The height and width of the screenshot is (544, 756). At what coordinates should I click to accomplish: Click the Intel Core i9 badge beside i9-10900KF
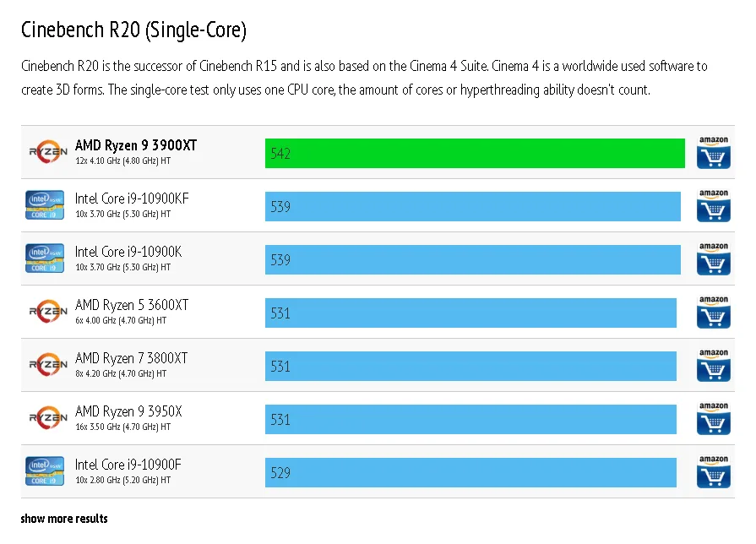pos(46,205)
